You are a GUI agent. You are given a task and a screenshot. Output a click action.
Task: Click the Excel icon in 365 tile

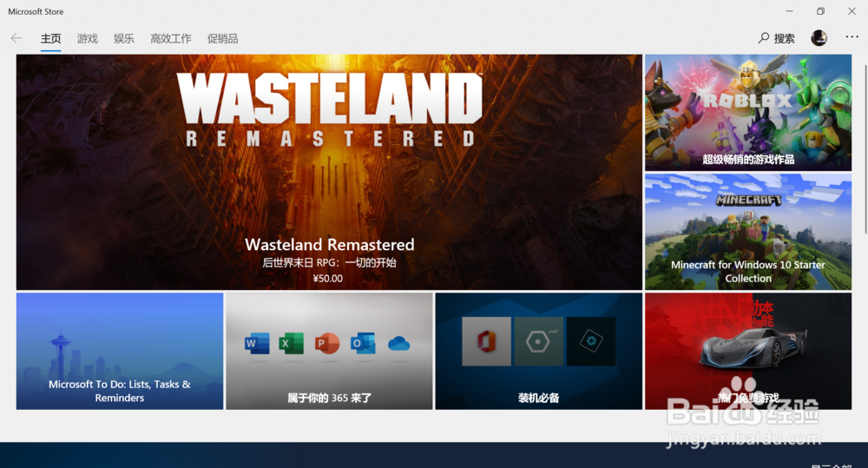coord(291,343)
